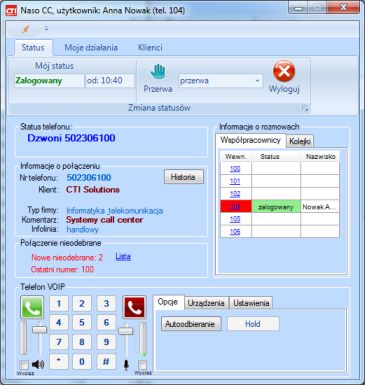Toggle the speaker mute checkbox
The height and width of the screenshot is (385, 365).
24,364
